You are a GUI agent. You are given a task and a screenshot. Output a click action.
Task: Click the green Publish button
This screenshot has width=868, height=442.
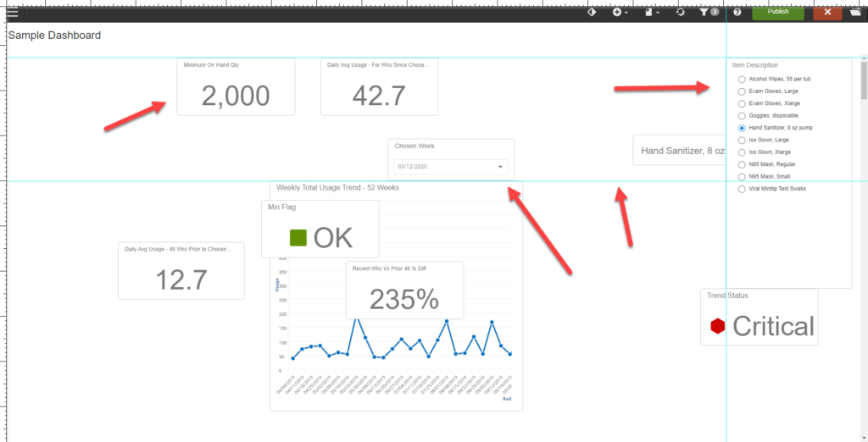[x=777, y=12]
